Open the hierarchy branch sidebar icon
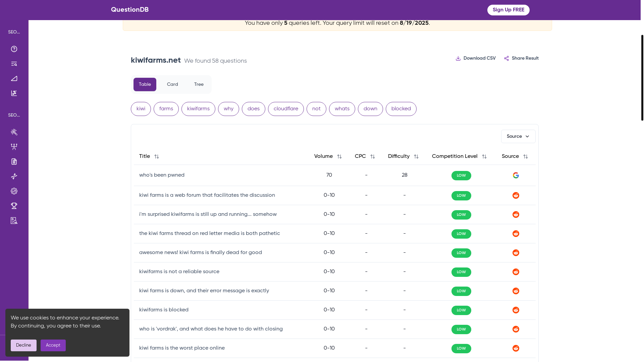Screen dimensions: 644x362 pos(14,147)
